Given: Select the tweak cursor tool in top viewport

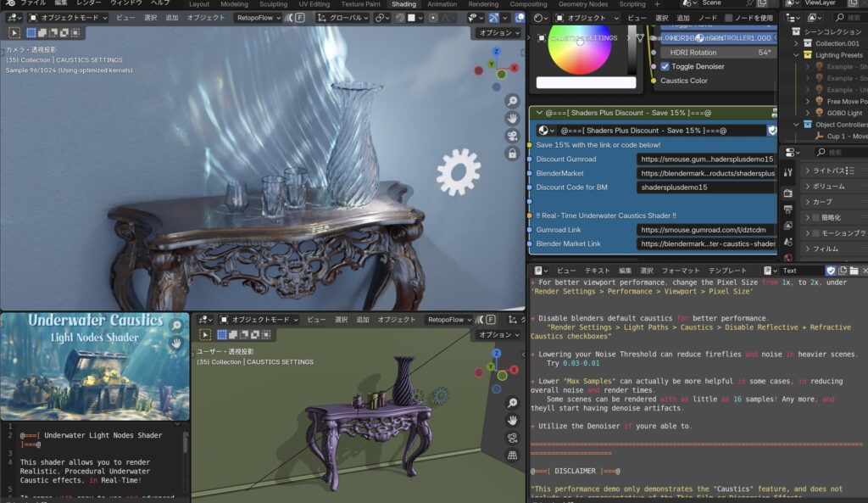Looking at the screenshot, I should pos(15,33).
